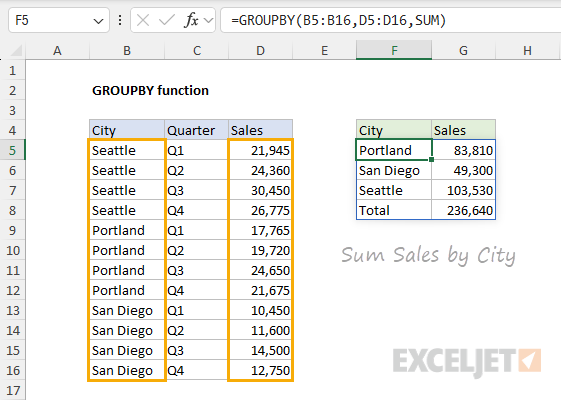Click the Cancel (X) formula bar icon
This screenshot has height=400, width=561.
point(143,20)
